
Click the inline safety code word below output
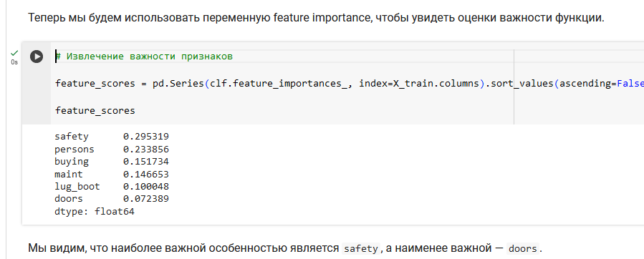[x=360, y=249]
